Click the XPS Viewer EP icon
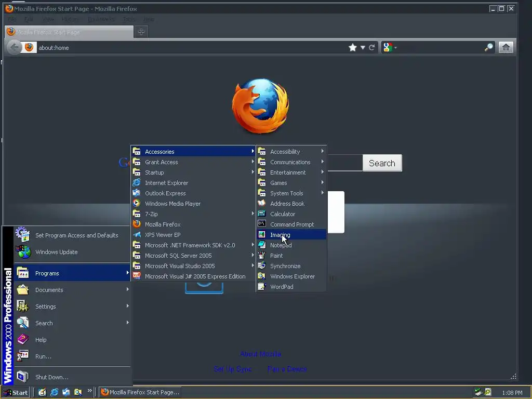This screenshot has width=532, height=399. point(137,234)
